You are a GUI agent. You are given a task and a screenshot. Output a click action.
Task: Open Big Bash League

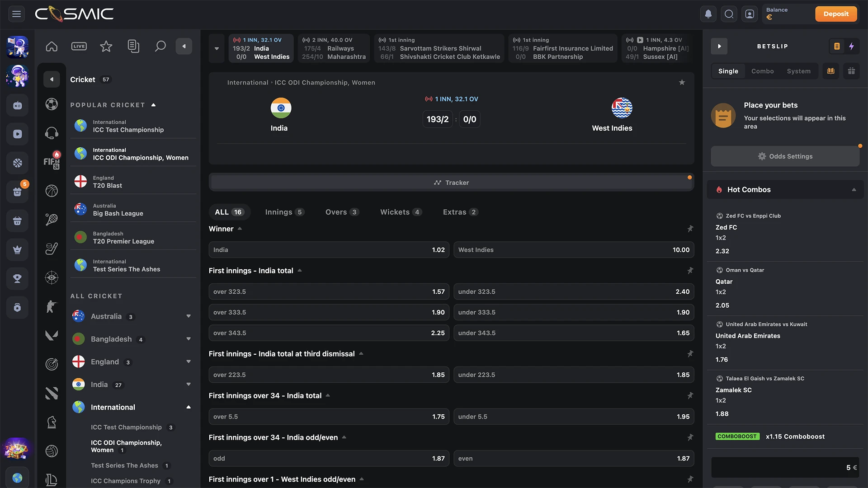(x=133, y=210)
